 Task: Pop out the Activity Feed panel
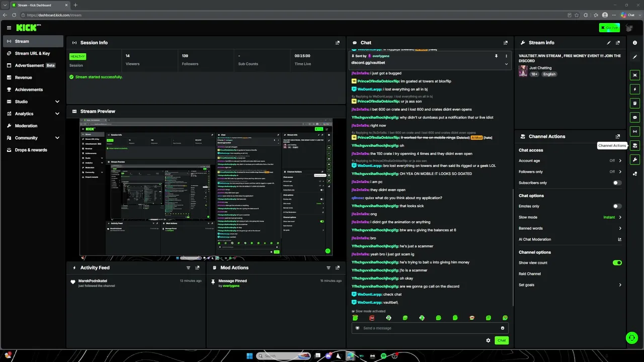pyautogui.click(x=197, y=268)
